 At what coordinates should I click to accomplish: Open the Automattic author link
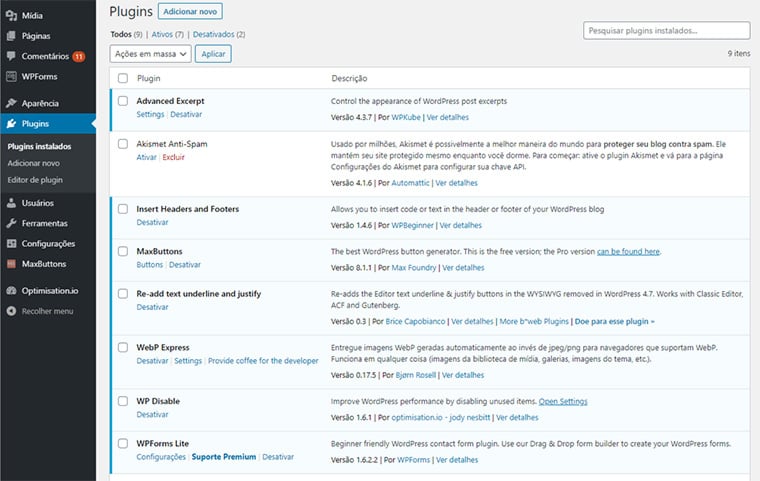[410, 183]
